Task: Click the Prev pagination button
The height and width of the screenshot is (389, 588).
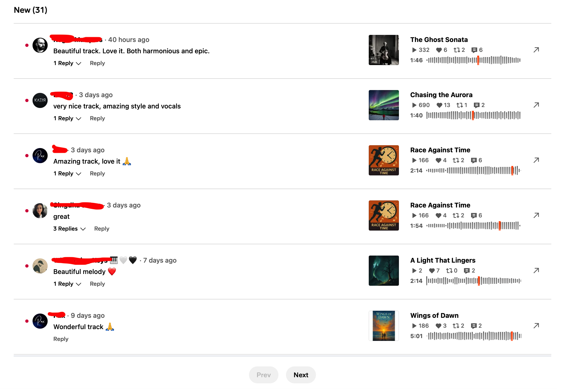Action: (x=264, y=375)
